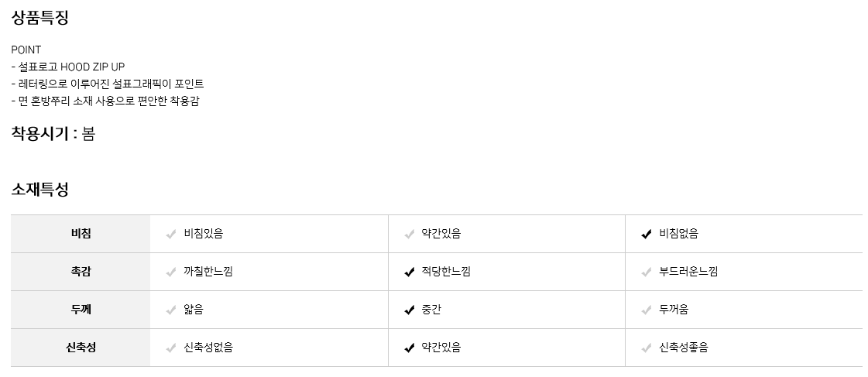Click the 신축성 row header
The image size is (868, 377).
81,348
